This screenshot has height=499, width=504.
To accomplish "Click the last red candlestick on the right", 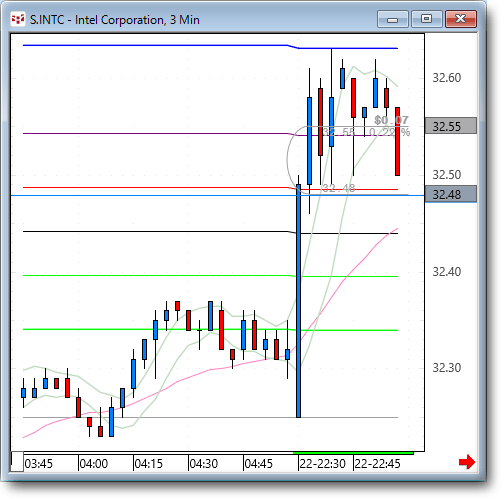I will (397, 141).
